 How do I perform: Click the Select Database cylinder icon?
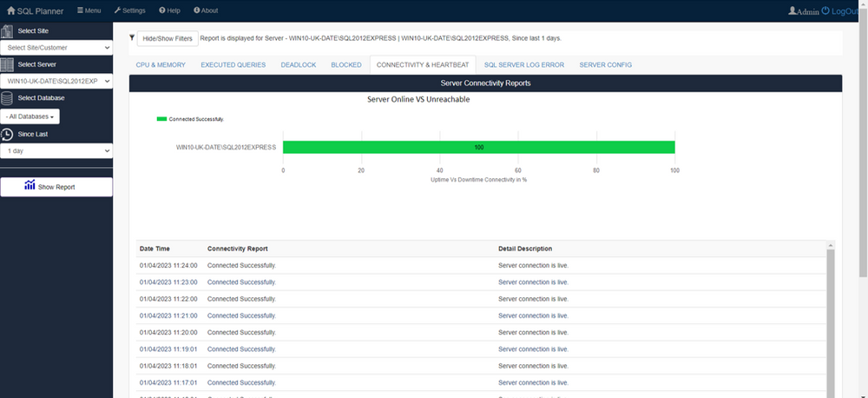coord(7,98)
